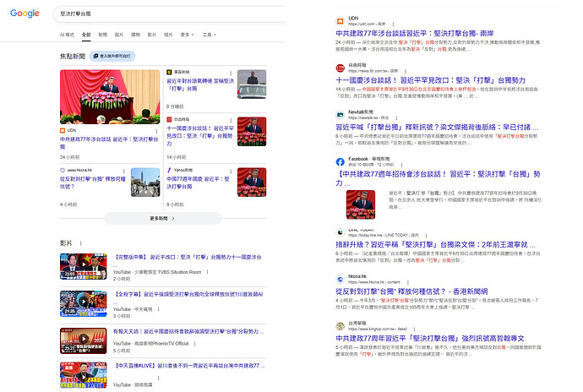Click into the search box with 堅決打擊台獨

coord(169,14)
